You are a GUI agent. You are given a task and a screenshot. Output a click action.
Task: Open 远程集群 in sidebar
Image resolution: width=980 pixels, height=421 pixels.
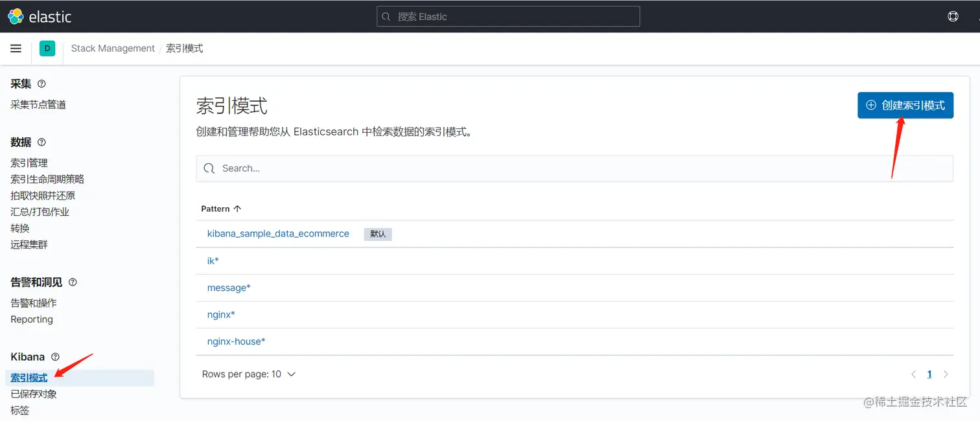[29, 244]
